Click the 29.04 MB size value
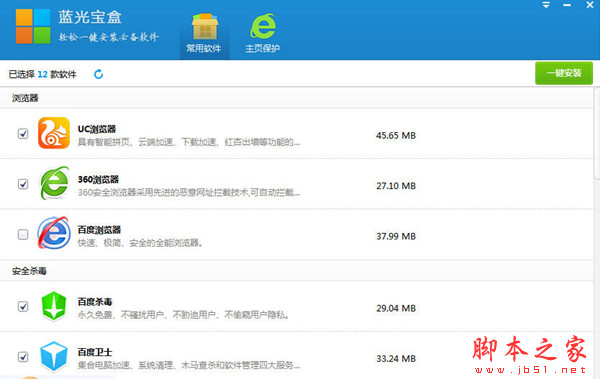 click(x=396, y=308)
